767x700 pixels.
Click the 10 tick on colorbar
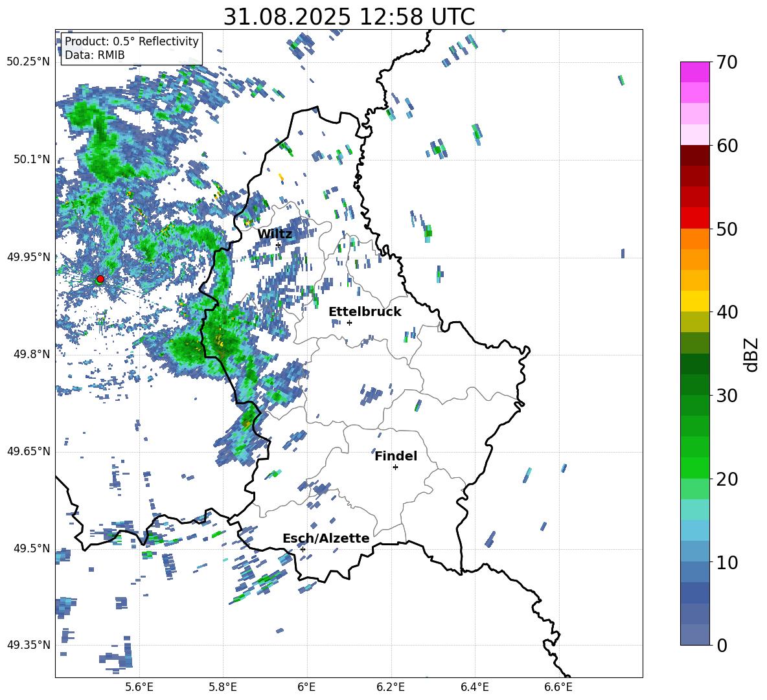tap(727, 562)
